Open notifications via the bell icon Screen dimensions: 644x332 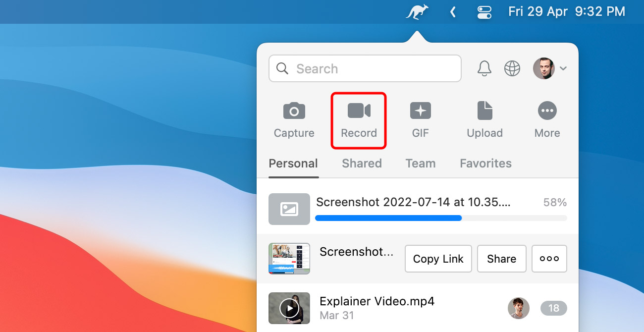[484, 68]
